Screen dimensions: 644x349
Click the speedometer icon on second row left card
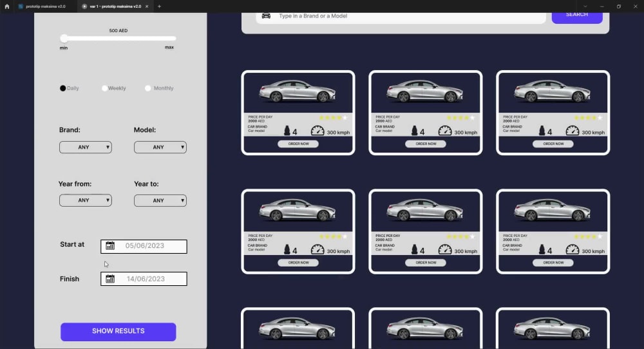pos(317,249)
